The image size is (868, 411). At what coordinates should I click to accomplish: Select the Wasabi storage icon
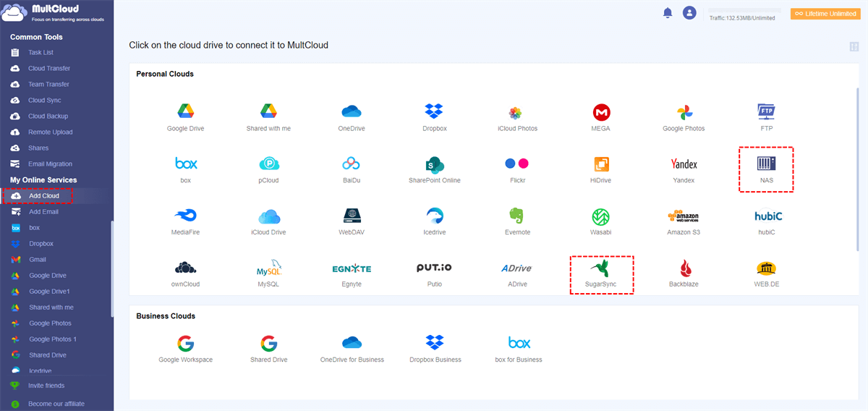(x=601, y=216)
